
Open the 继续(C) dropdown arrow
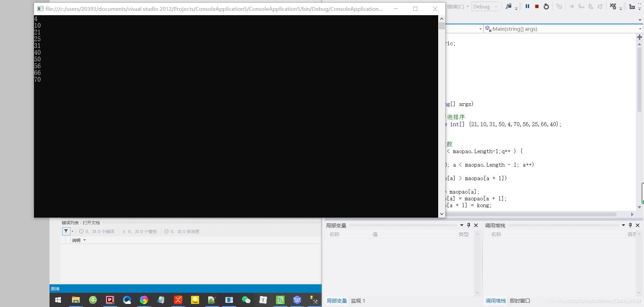[x=468, y=6]
